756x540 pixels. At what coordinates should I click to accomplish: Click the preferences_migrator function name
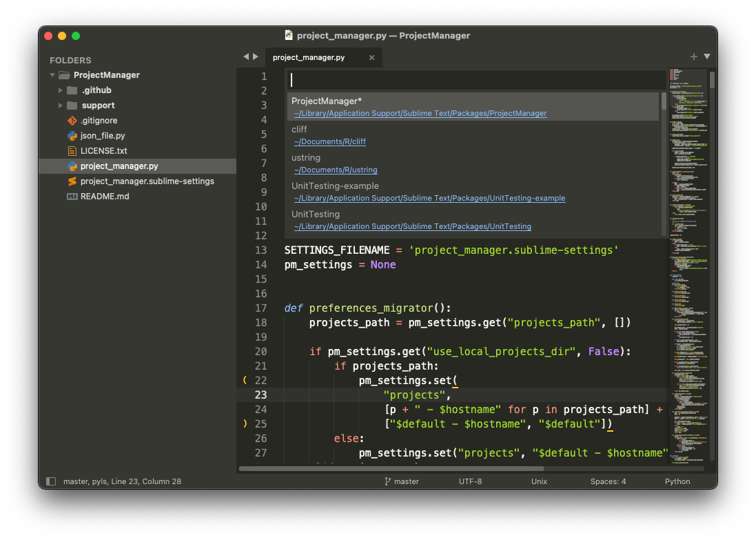371,308
